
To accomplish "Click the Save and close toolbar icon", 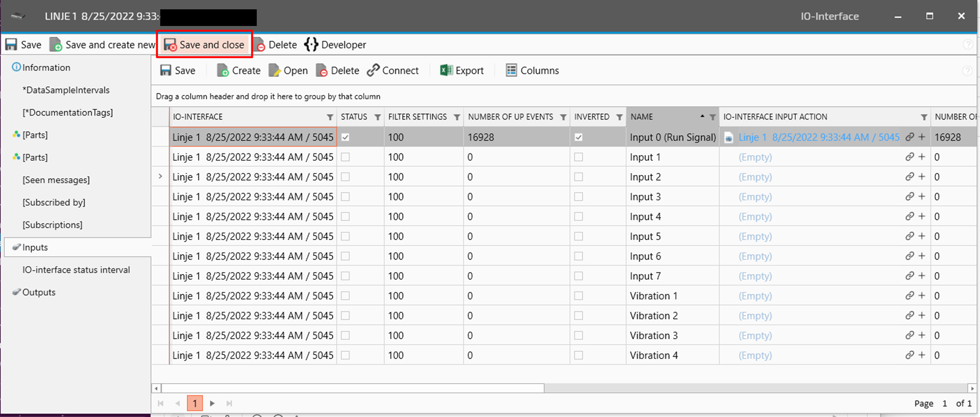I will tap(170, 45).
